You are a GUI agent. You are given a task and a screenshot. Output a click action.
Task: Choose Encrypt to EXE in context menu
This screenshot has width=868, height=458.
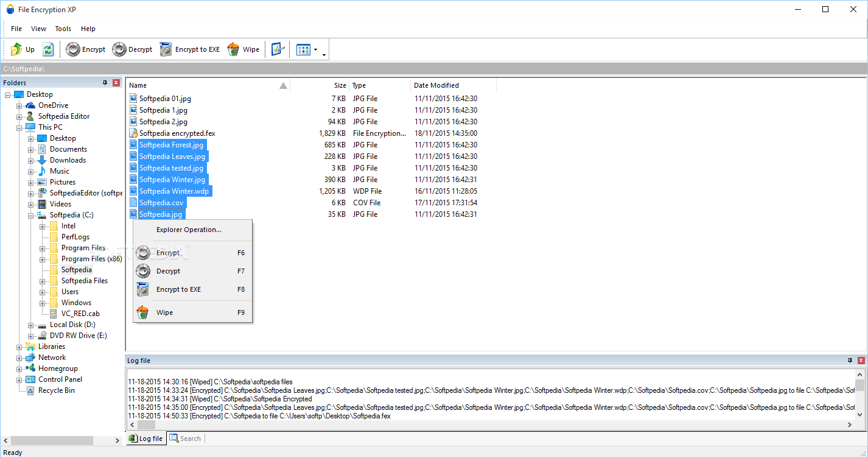point(192,289)
